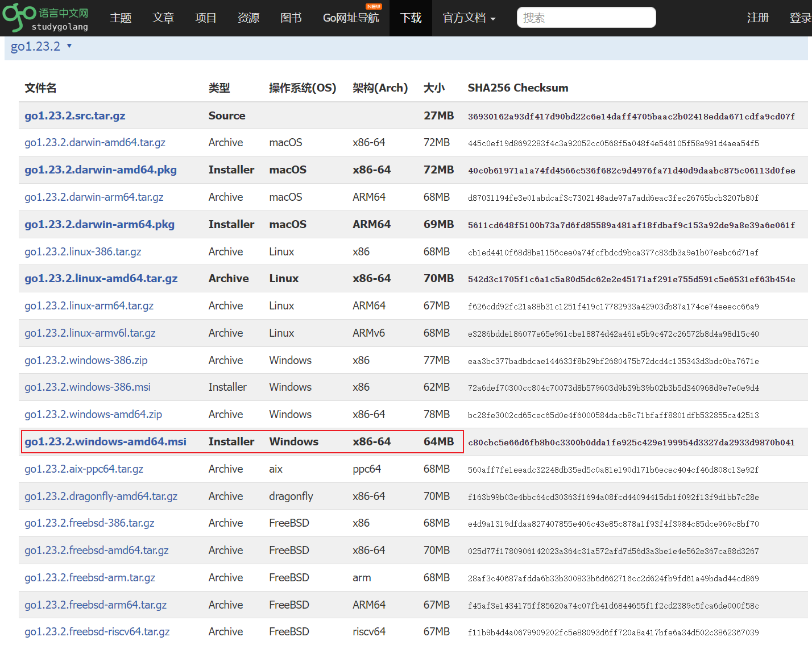Click into the 搜索 search field
The width and height of the screenshot is (812, 645).
pos(586,18)
